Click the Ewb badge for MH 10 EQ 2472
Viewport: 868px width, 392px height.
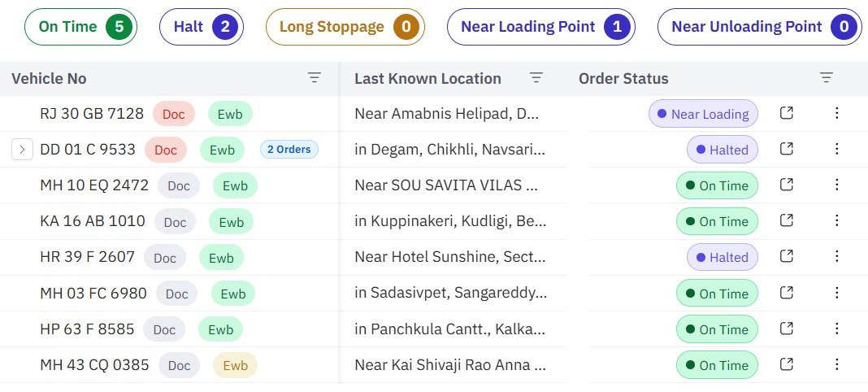coord(235,185)
